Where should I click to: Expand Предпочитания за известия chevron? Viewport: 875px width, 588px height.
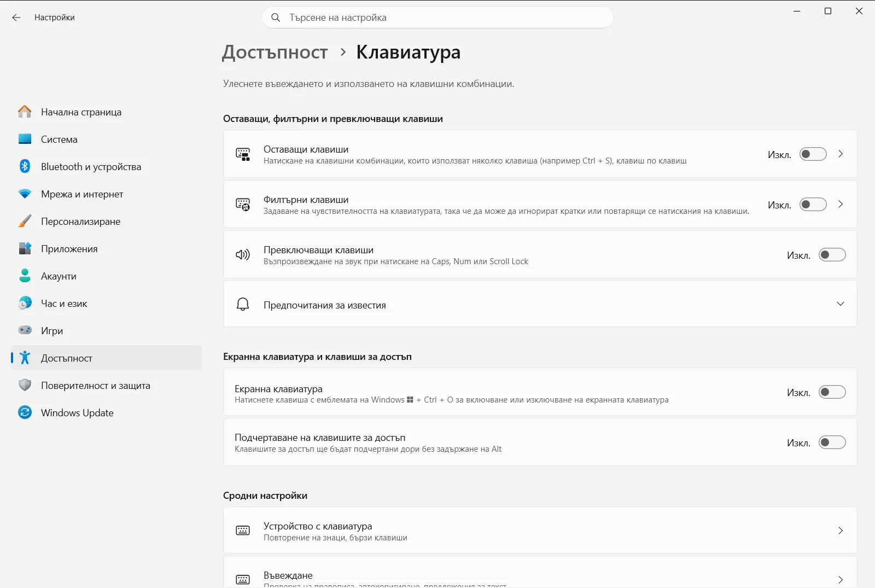pos(841,304)
